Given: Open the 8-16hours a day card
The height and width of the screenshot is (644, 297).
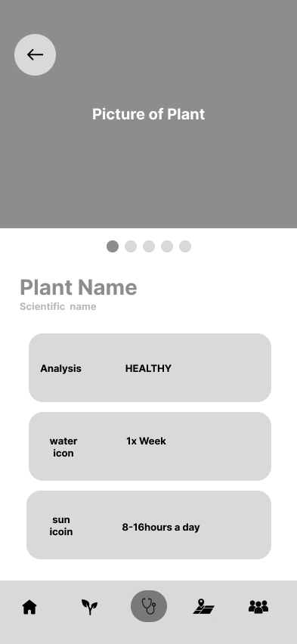Looking at the screenshot, I should tap(149, 525).
